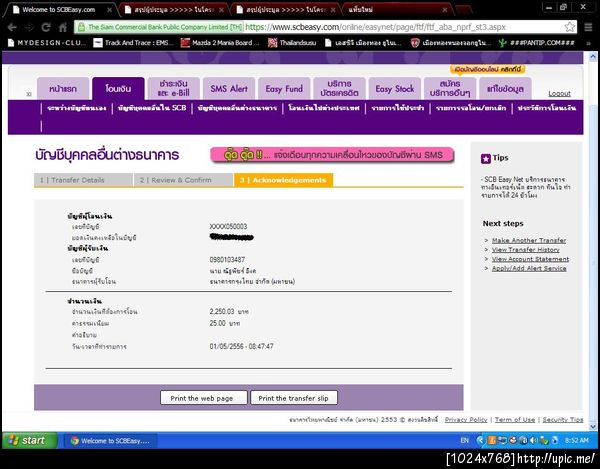
Task: Click SCBEasy taskbar window button
Action: (111, 441)
